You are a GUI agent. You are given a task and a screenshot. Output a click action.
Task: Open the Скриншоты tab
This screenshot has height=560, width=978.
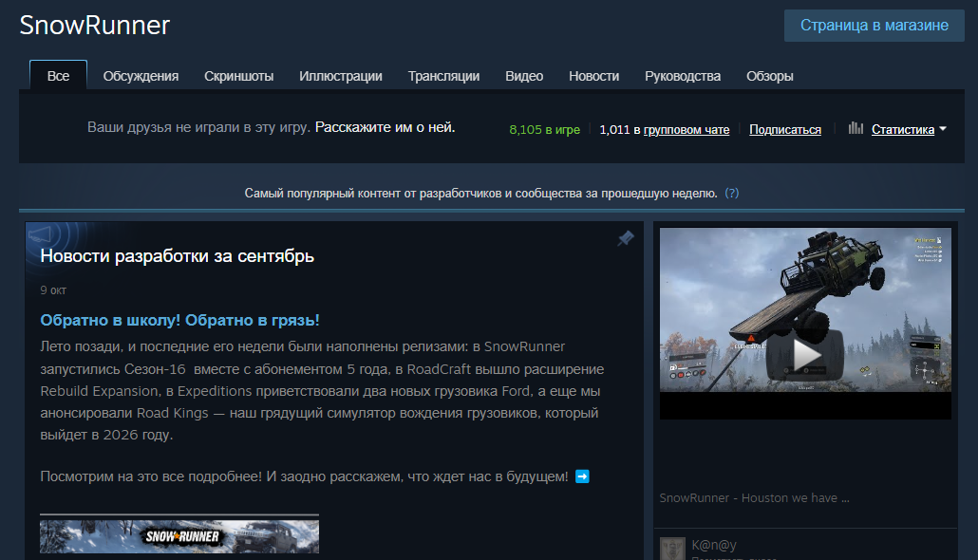(239, 76)
